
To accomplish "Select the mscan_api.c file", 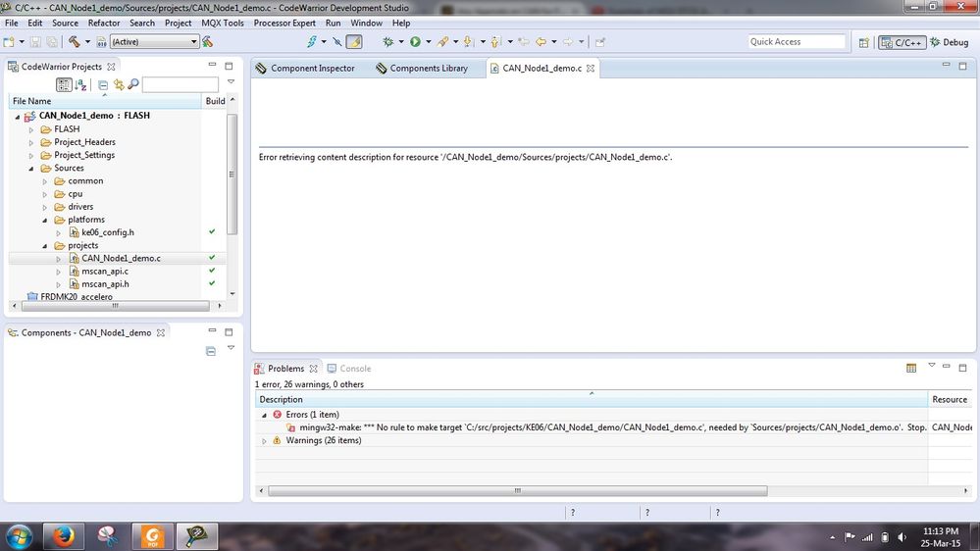I will pyautogui.click(x=104, y=272).
